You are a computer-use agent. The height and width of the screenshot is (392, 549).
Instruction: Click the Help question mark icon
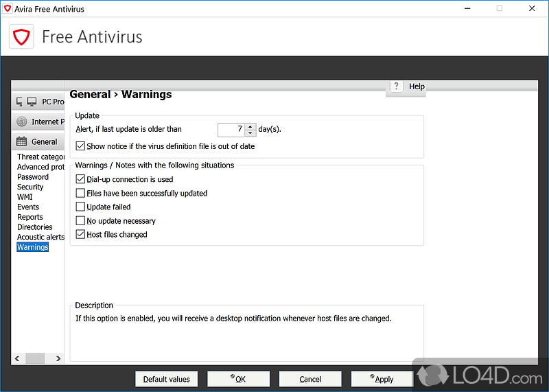click(397, 87)
